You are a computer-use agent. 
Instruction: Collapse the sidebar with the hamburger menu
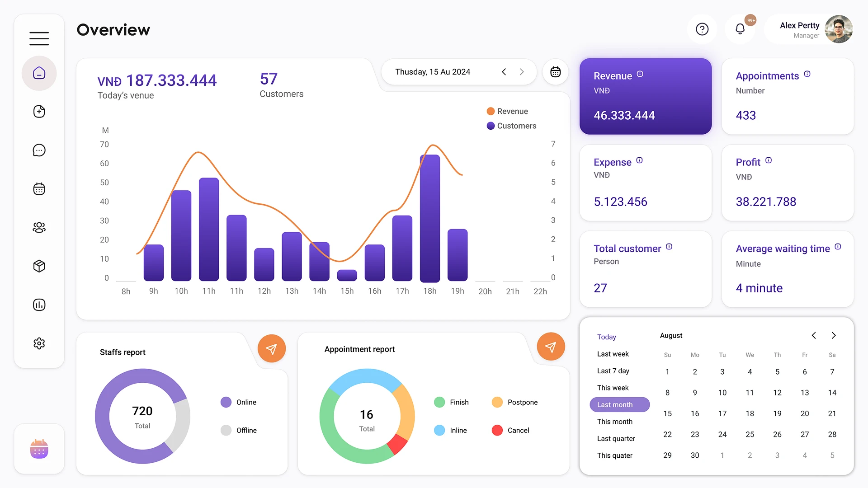pyautogui.click(x=39, y=38)
